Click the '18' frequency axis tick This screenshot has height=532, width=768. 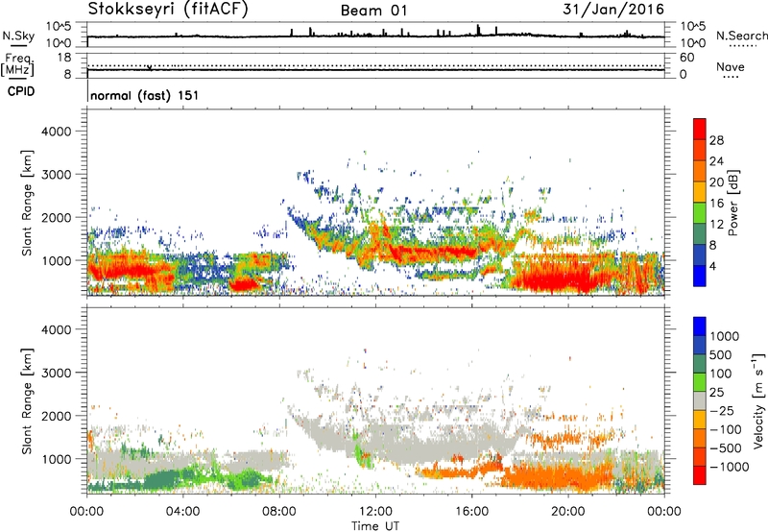64,58
